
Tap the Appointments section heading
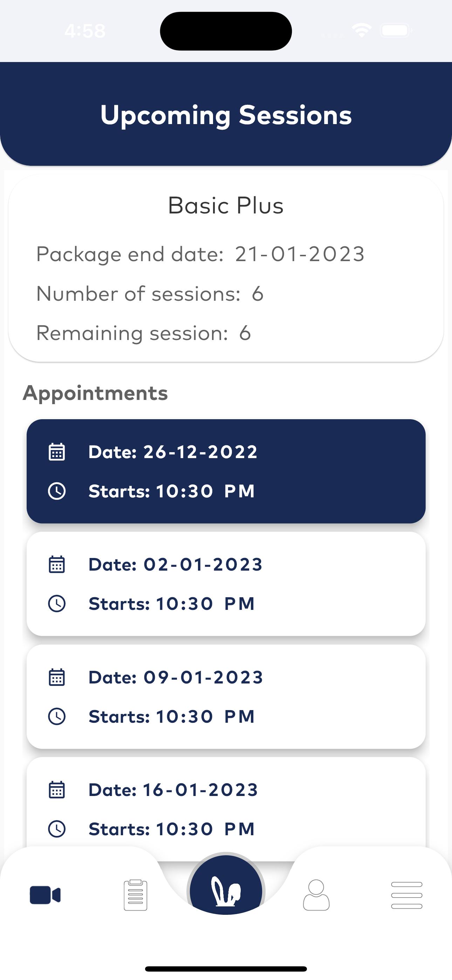point(95,393)
